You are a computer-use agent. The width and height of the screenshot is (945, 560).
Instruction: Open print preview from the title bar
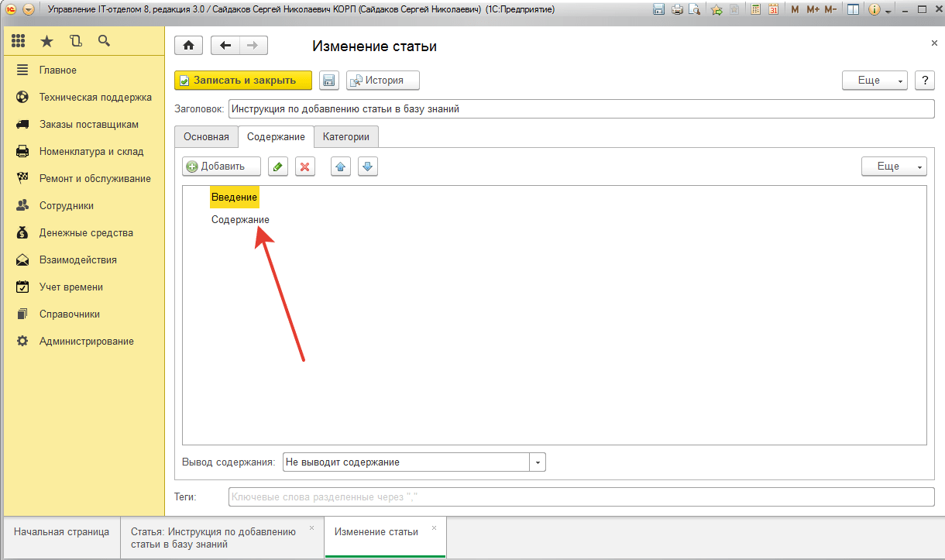694,10
